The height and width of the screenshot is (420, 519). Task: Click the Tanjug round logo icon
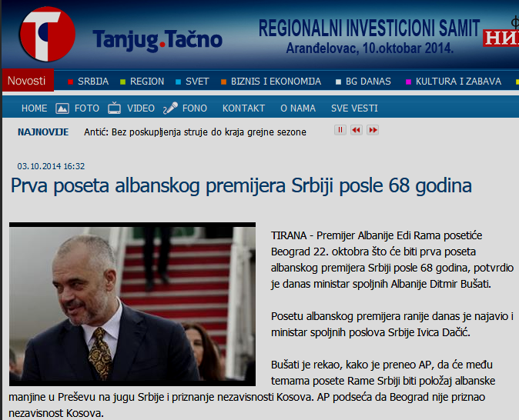(47, 35)
